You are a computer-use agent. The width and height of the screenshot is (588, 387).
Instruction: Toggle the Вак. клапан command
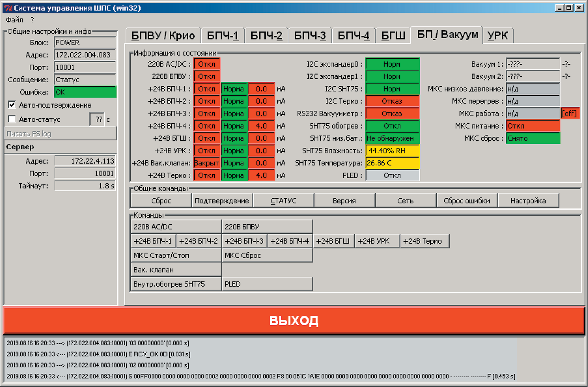tap(176, 270)
